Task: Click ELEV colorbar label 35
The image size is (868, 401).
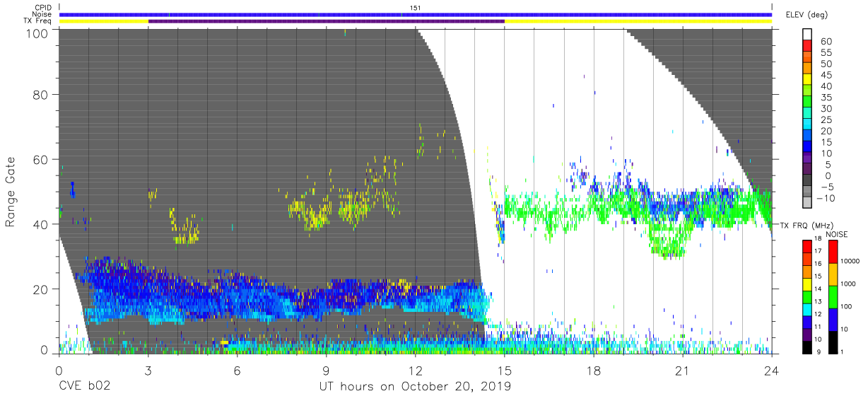Action: point(825,98)
